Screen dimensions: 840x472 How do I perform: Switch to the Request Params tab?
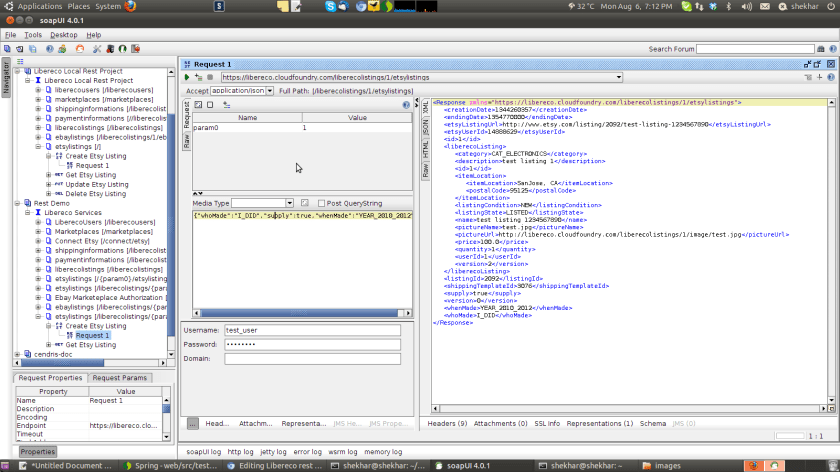point(120,378)
